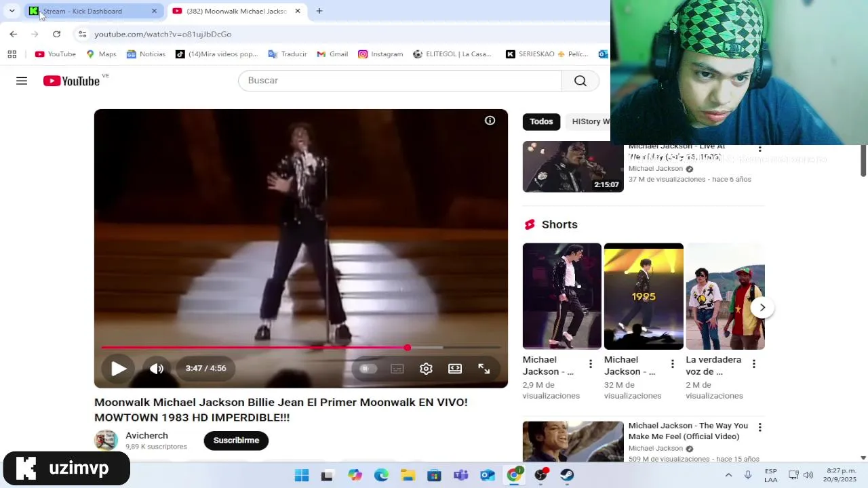The width and height of the screenshot is (868, 488).
Task: Submit search with the magnifier button
Action: point(580,81)
